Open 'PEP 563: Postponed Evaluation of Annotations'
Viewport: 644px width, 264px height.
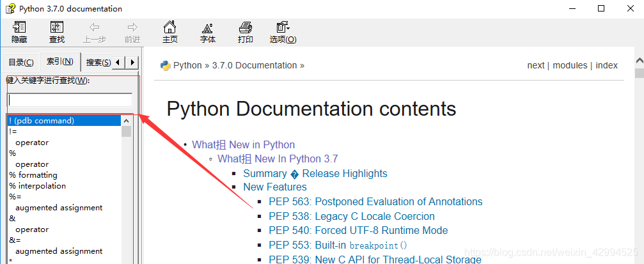375,202
